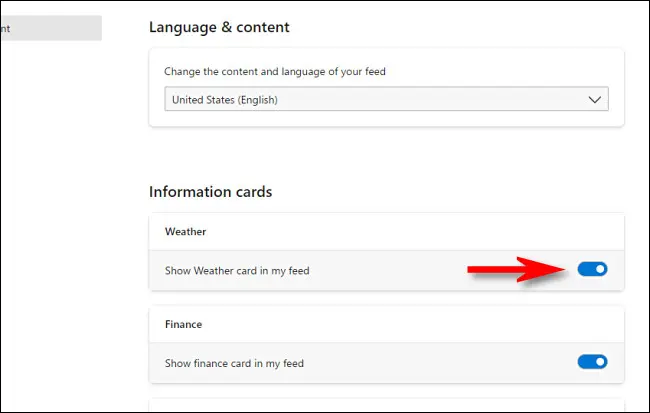Disable the finance card toggle switch

pos(592,362)
